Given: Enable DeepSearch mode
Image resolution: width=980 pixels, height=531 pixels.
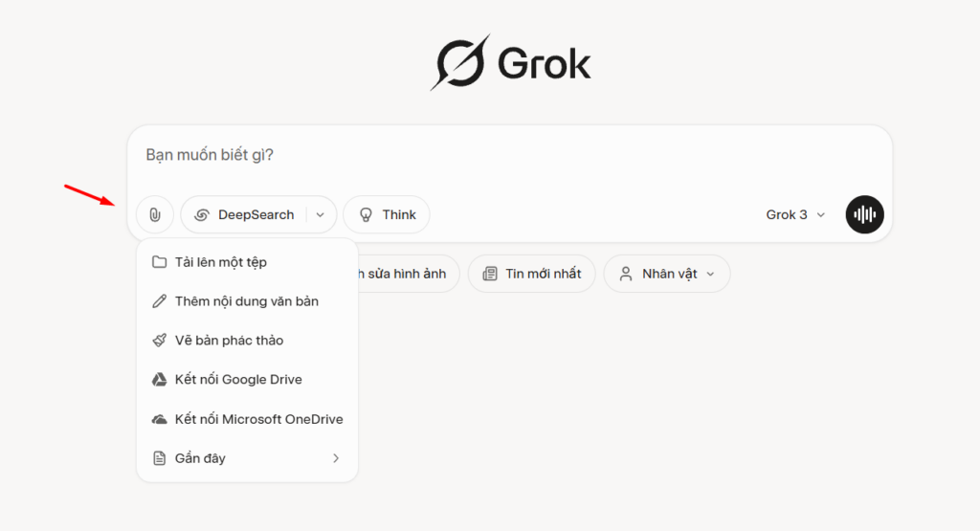Looking at the screenshot, I should 244,215.
